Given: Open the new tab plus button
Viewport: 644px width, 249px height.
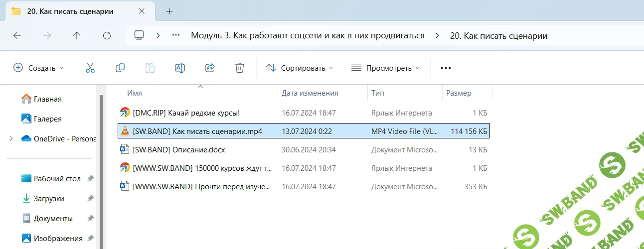Looking at the screenshot, I should tap(169, 11).
